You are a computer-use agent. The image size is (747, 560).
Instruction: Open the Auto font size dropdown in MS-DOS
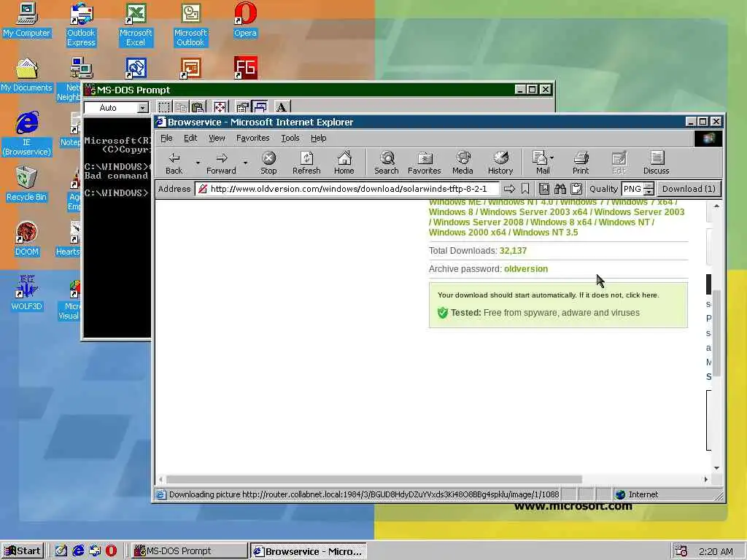coord(142,108)
